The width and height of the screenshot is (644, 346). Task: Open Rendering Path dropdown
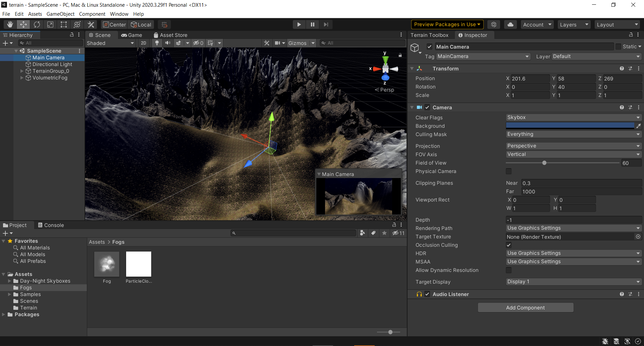pyautogui.click(x=574, y=228)
